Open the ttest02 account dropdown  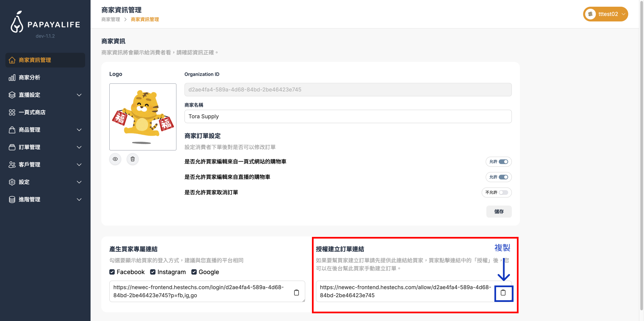[623, 14]
